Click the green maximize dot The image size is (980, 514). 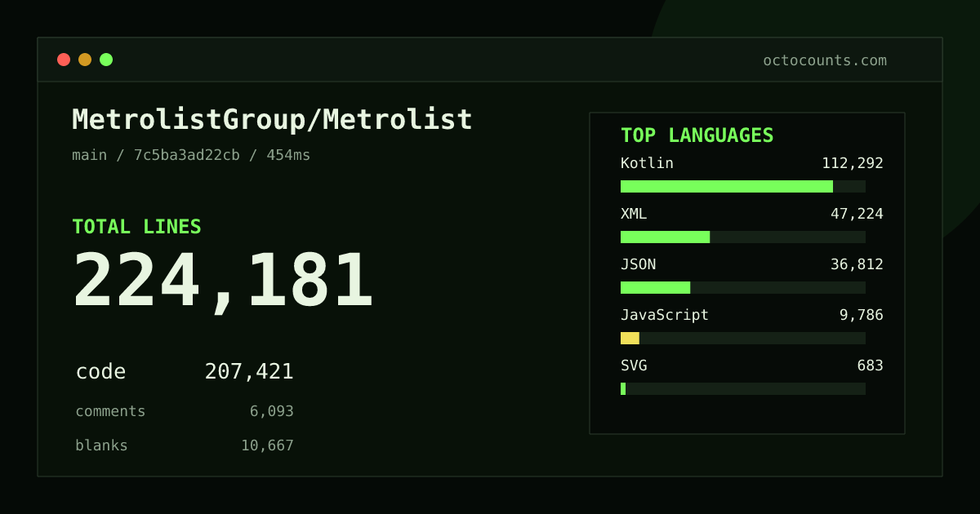106,60
